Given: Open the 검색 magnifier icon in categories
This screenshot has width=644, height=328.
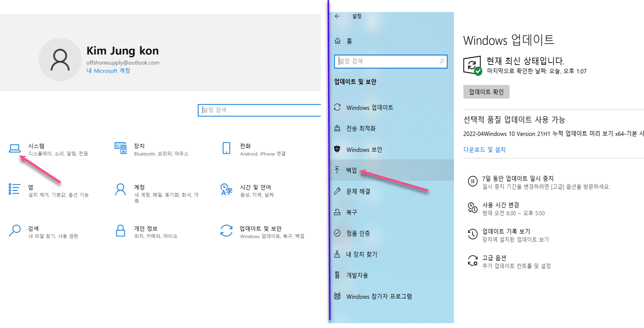Looking at the screenshot, I should (14, 230).
